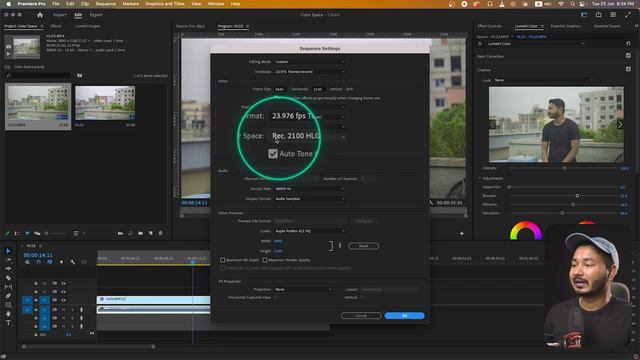Open the VR Projection dropdown
The height and width of the screenshot is (360, 640).
[x=303, y=289]
